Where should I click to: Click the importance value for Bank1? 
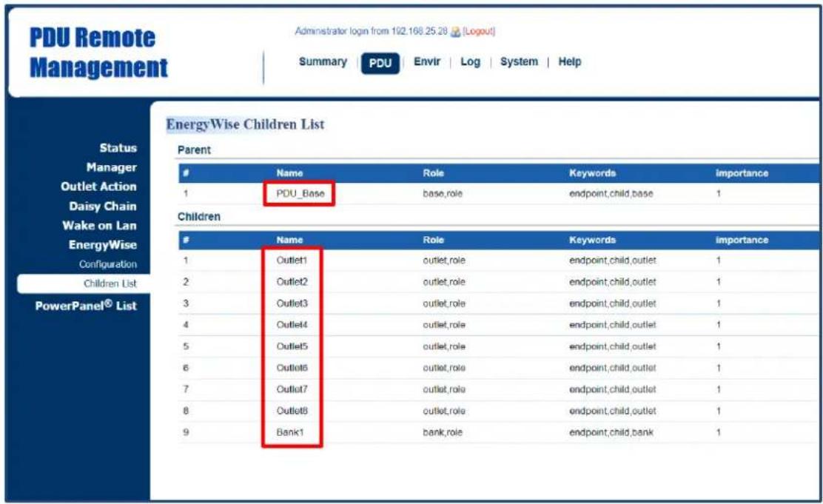(719, 433)
